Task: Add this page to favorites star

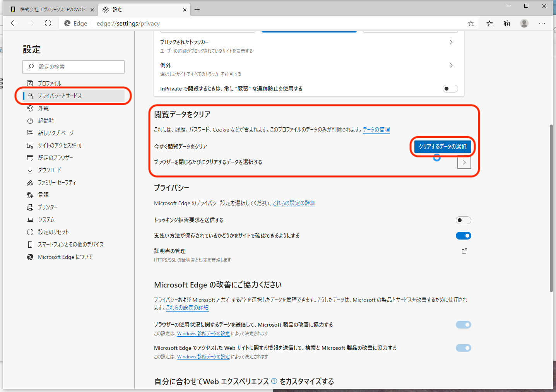Action: point(471,24)
